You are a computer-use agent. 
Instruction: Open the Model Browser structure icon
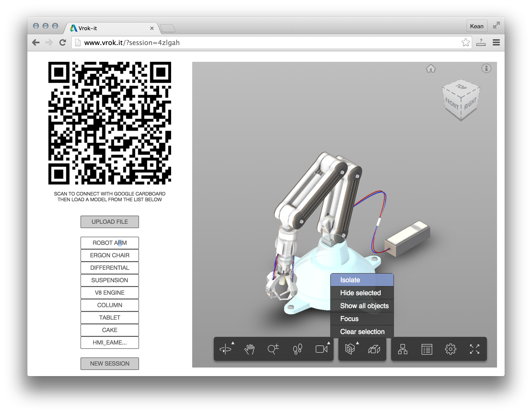[x=403, y=349]
